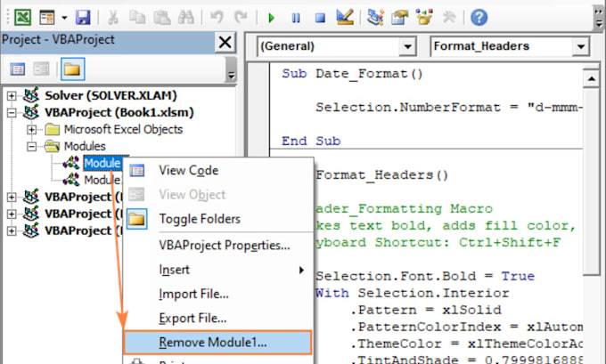
Task: Click the View Microsoft Excel toolbar icon
Action: click(23, 18)
